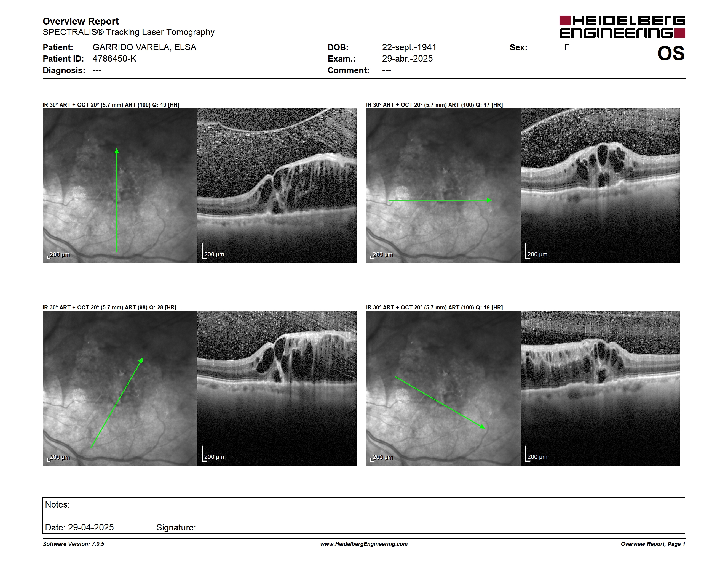Click patient name "GARRIDO VARELA, ELSA"
The image size is (728, 563).
click(x=144, y=47)
